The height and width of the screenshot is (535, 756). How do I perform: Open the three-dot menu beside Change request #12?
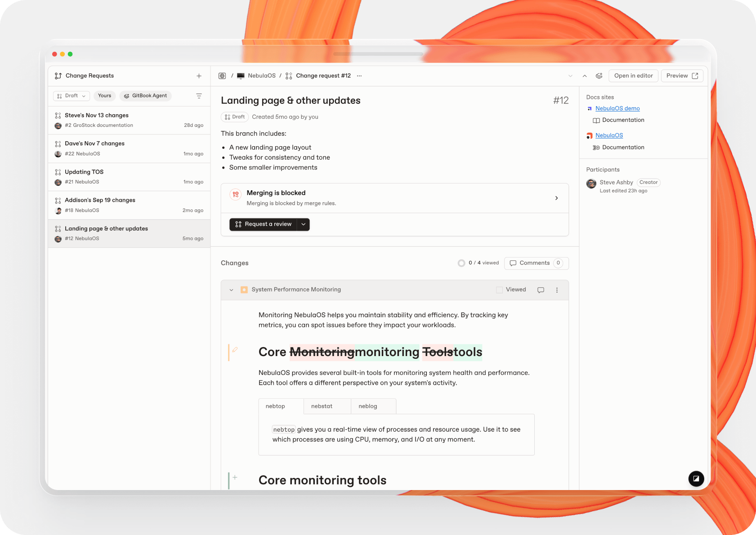click(x=359, y=76)
